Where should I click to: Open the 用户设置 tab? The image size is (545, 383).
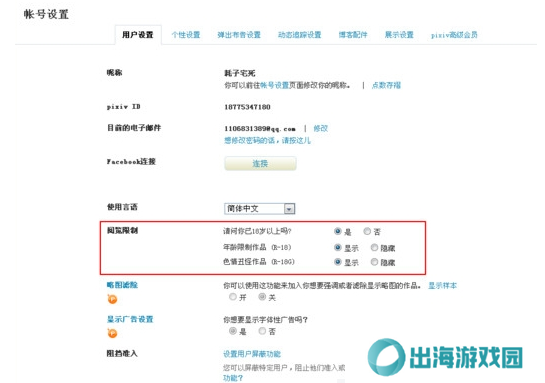[x=138, y=35]
